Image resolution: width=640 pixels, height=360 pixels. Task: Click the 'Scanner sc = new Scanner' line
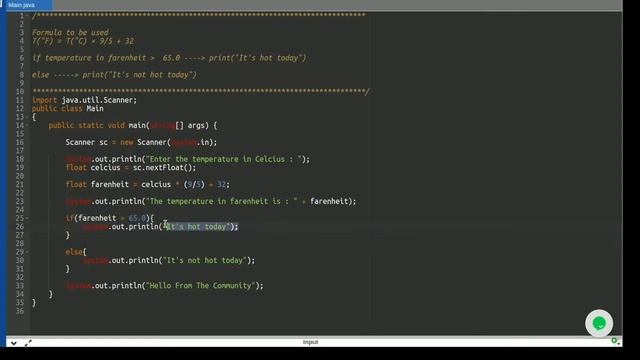coord(141,142)
